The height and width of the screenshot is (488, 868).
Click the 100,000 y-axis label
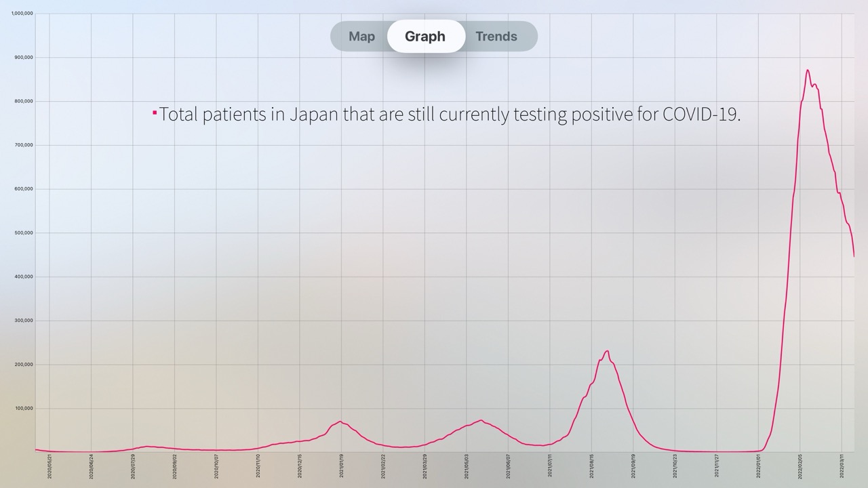24,409
